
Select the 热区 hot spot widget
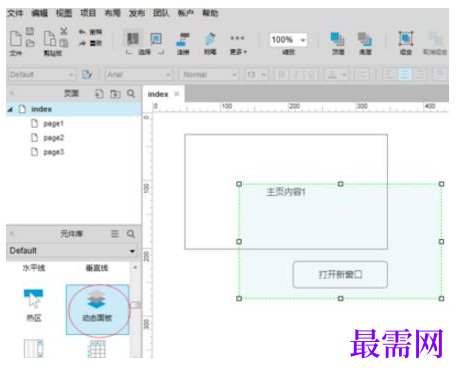(34, 305)
